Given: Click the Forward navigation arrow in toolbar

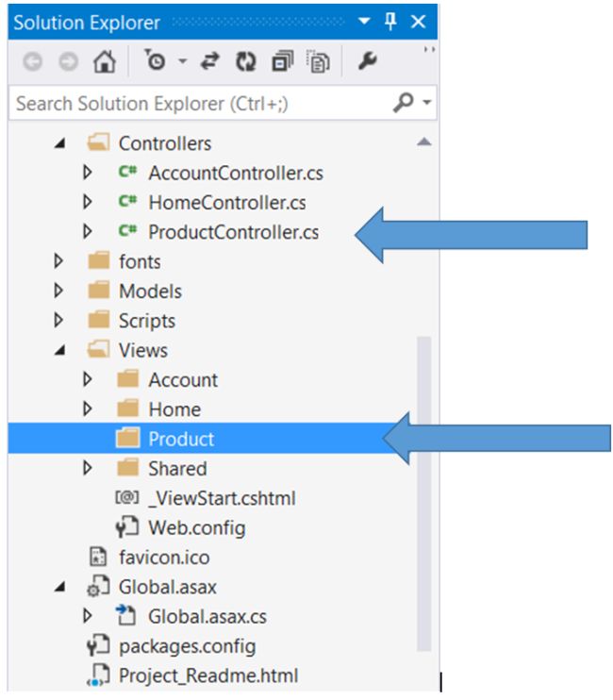Looking at the screenshot, I should 68,61.
